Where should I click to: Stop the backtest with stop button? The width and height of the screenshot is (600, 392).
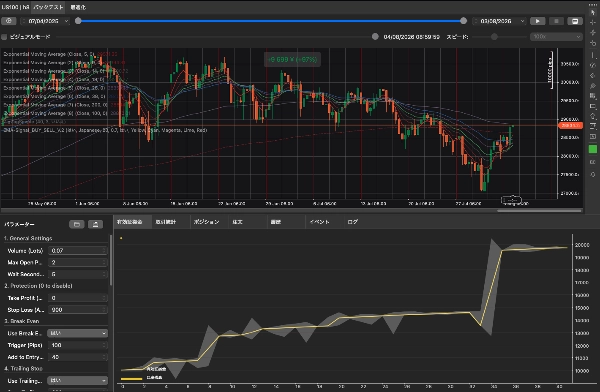click(x=556, y=21)
